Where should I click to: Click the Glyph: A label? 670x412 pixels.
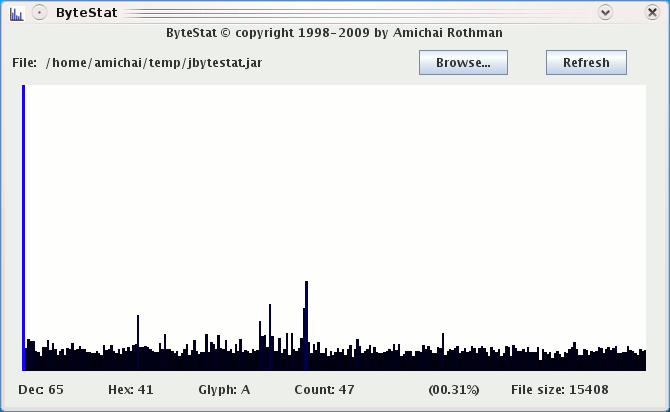(x=224, y=390)
